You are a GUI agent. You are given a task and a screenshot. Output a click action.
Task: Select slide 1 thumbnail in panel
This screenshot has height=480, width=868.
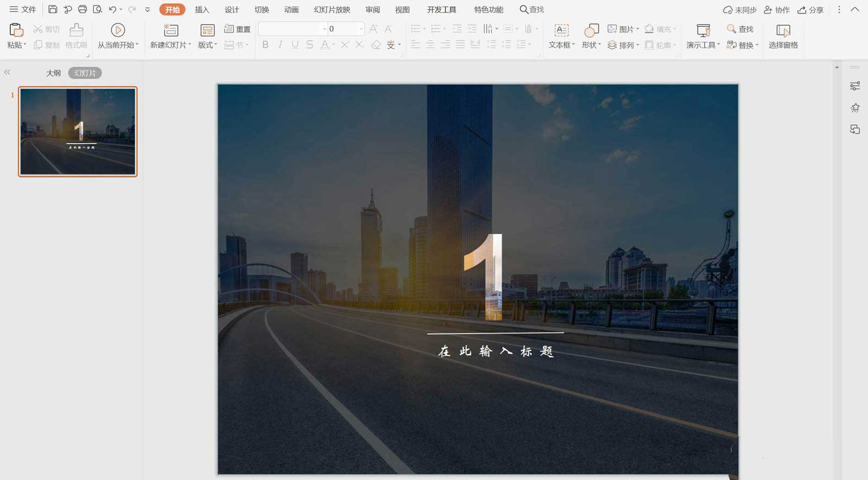click(78, 132)
